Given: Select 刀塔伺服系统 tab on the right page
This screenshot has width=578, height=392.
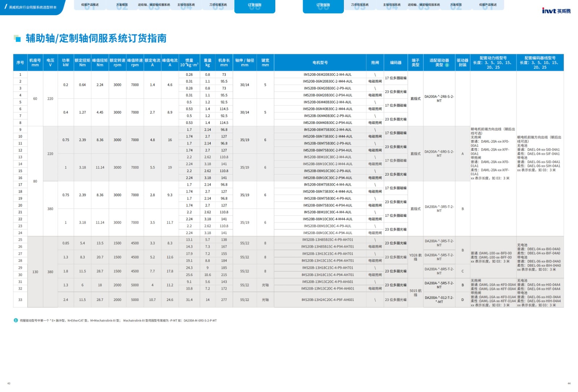Looking at the screenshot, I should point(360,5).
